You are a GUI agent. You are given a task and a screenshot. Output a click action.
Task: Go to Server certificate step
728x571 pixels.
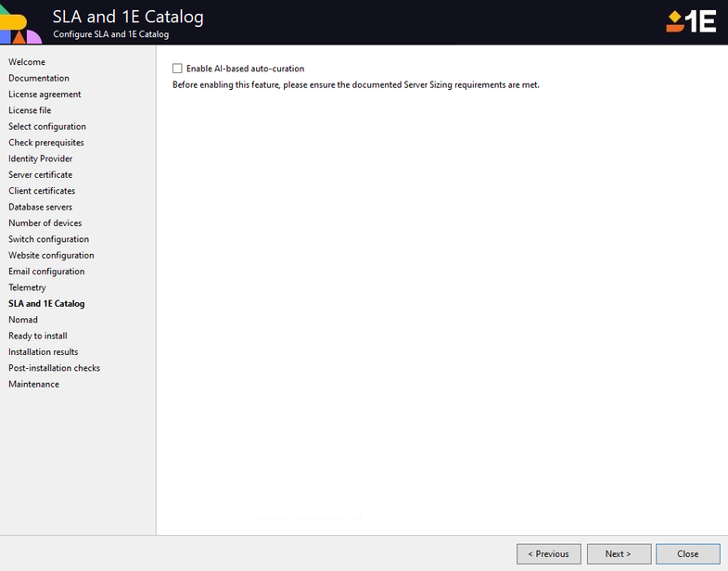click(40, 175)
